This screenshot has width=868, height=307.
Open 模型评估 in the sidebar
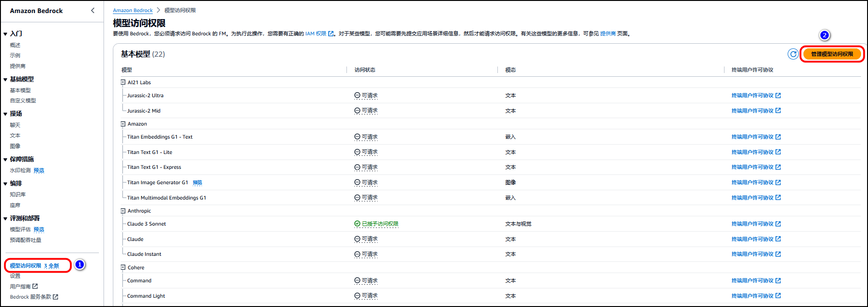tap(20, 229)
